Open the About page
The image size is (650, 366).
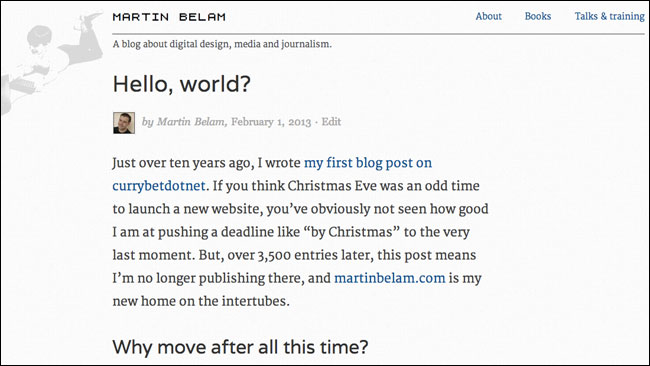(488, 16)
